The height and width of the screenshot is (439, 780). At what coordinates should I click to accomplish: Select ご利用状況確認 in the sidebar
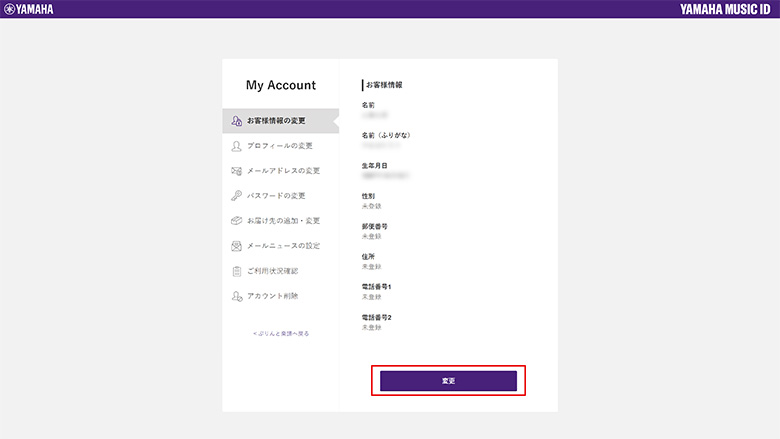272,271
